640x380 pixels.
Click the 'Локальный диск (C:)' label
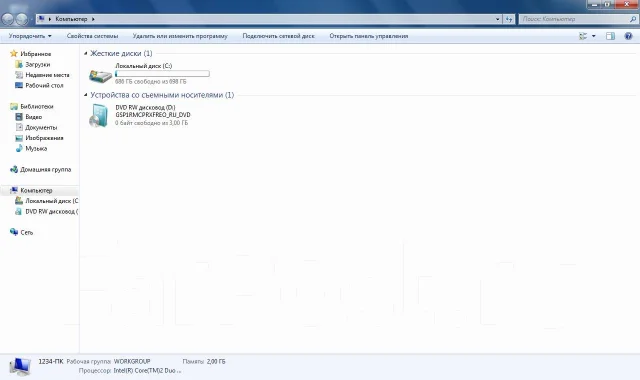pyautogui.click(x=144, y=66)
